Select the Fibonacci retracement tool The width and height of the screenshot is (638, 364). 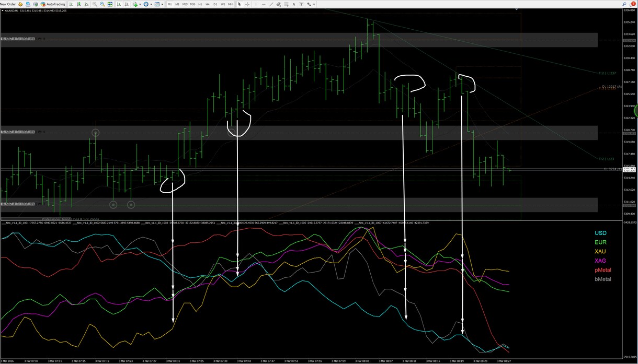pyautogui.click(x=287, y=4)
